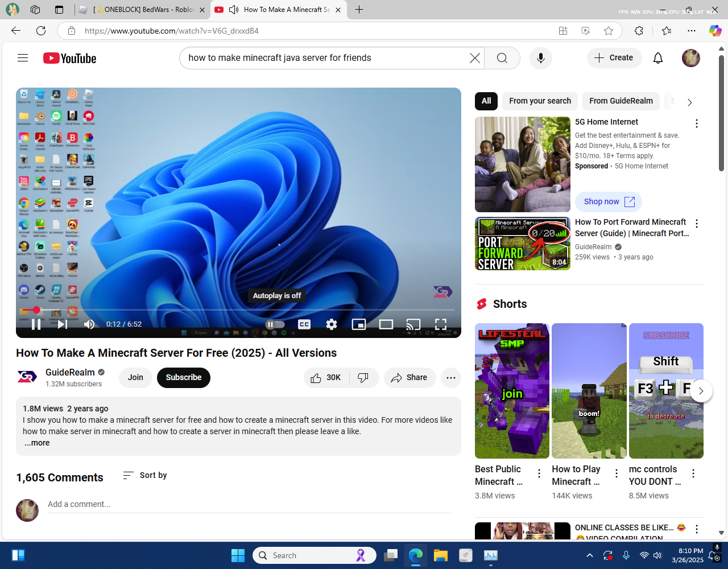This screenshot has height=569, width=728.
Task: Switch to theater mode
Action: coord(386,324)
